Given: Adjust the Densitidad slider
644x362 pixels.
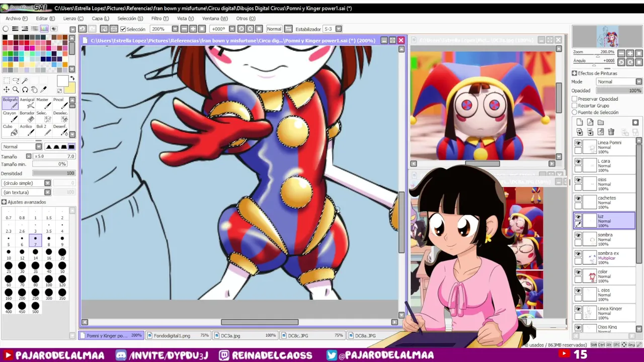Looking at the screenshot, I should [54, 173].
